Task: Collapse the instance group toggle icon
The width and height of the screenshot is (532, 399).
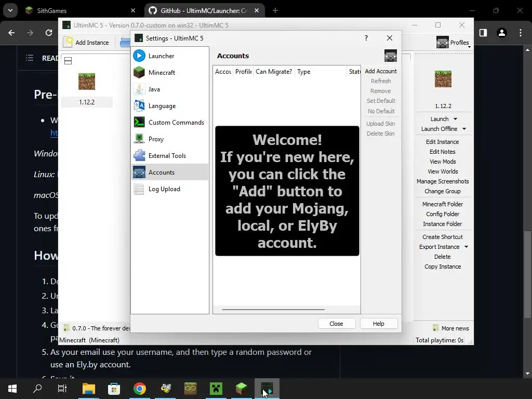Action: click(68, 61)
